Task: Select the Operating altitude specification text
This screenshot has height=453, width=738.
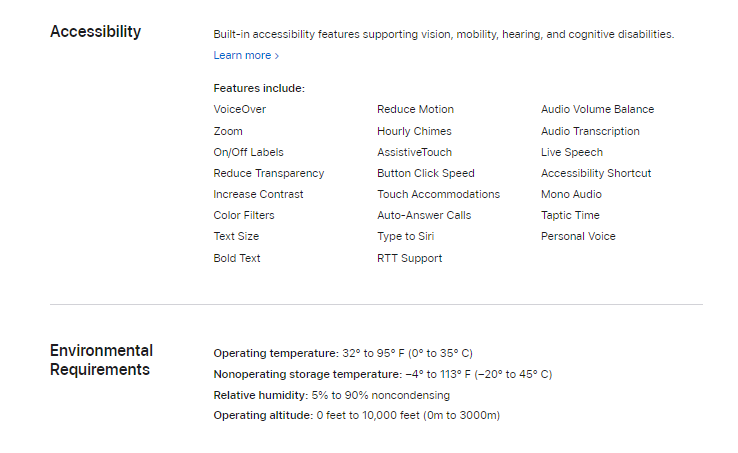Action: pos(356,415)
